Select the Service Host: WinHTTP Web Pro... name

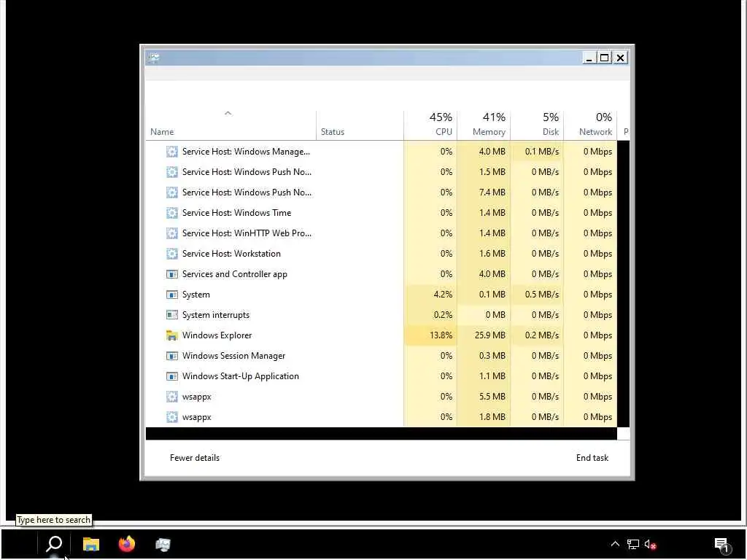247,233
